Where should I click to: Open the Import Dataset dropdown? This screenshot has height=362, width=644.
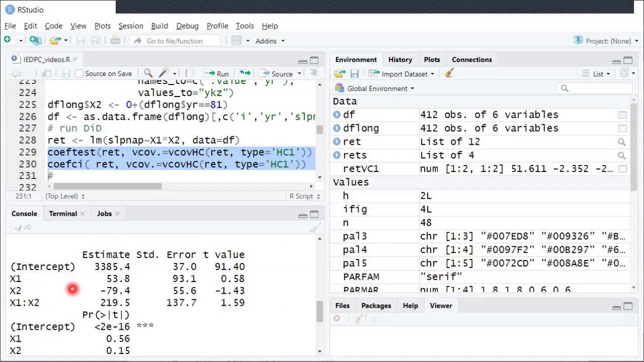401,74
